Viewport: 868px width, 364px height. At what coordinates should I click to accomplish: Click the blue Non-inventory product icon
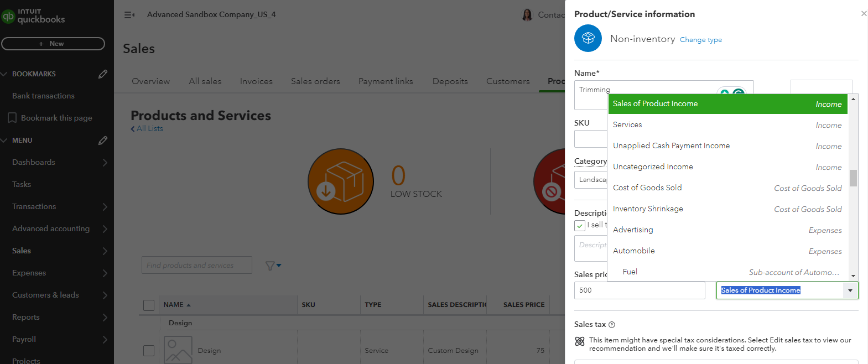pos(588,38)
